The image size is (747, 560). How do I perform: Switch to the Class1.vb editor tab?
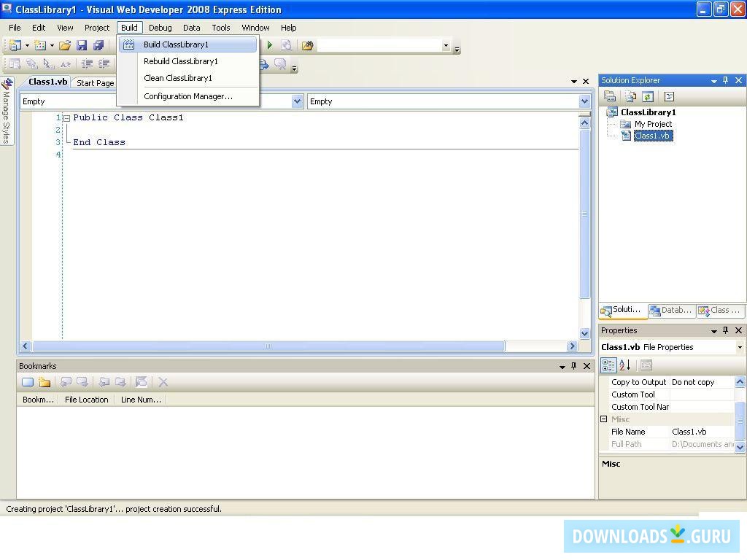tap(47, 82)
